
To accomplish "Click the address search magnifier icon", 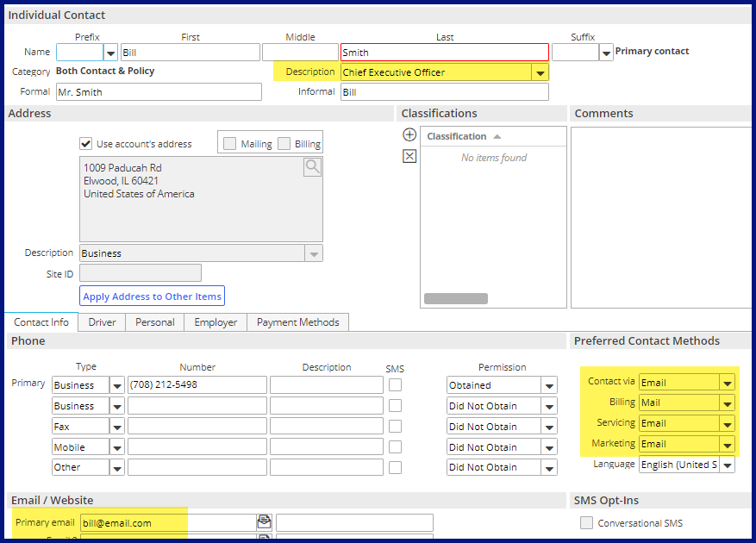I will tap(312, 167).
